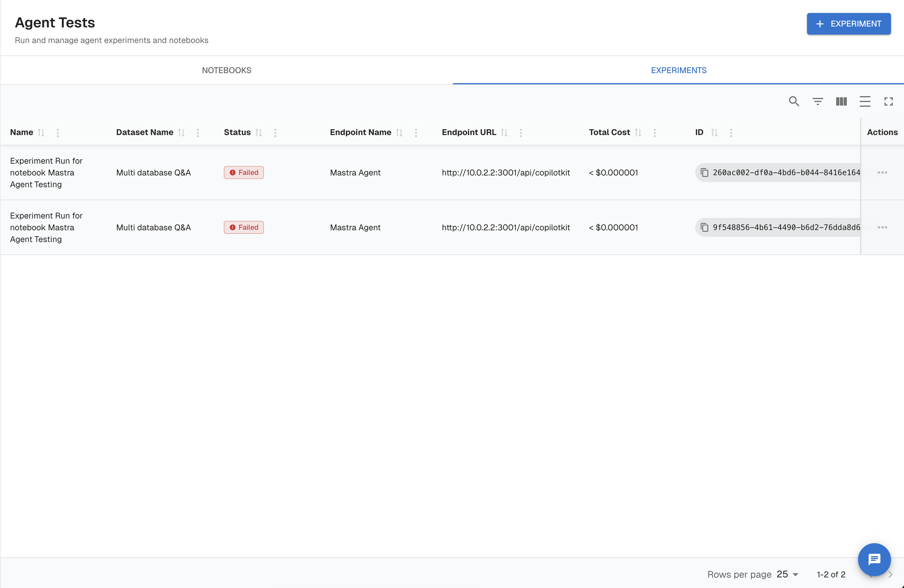Image resolution: width=904 pixels, height=588 pixels.
Task: Click the total cost in row 260ac002
Action: point(613,173)
